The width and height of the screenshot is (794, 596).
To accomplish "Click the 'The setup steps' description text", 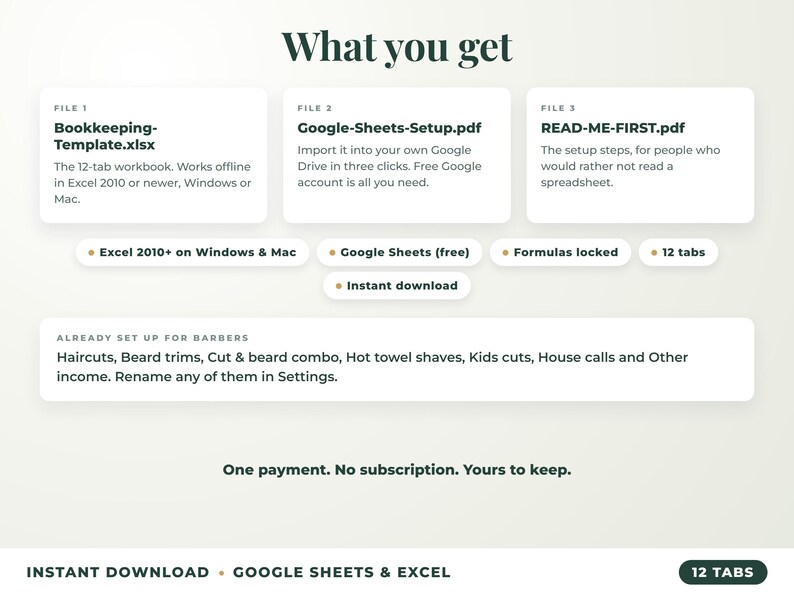I will (x=630, y=166).
